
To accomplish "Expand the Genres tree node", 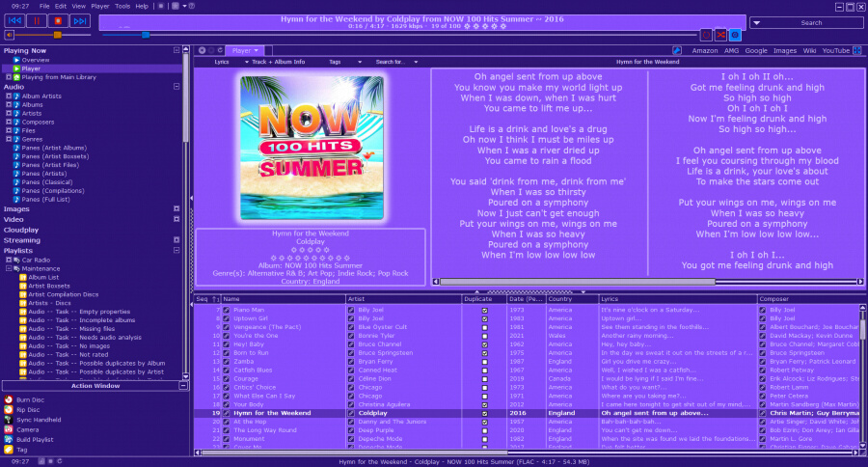I will [9, 139].
